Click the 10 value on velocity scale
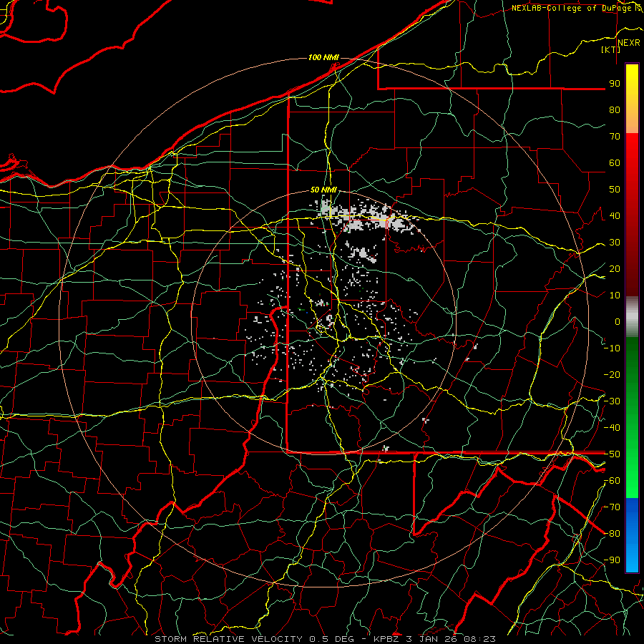 click(x=615, y=296)
